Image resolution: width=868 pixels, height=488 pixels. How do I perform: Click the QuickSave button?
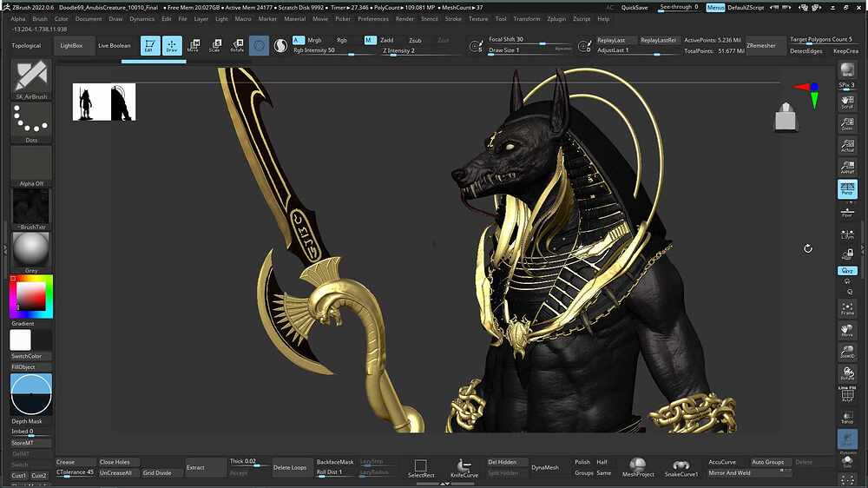(635, 7)
